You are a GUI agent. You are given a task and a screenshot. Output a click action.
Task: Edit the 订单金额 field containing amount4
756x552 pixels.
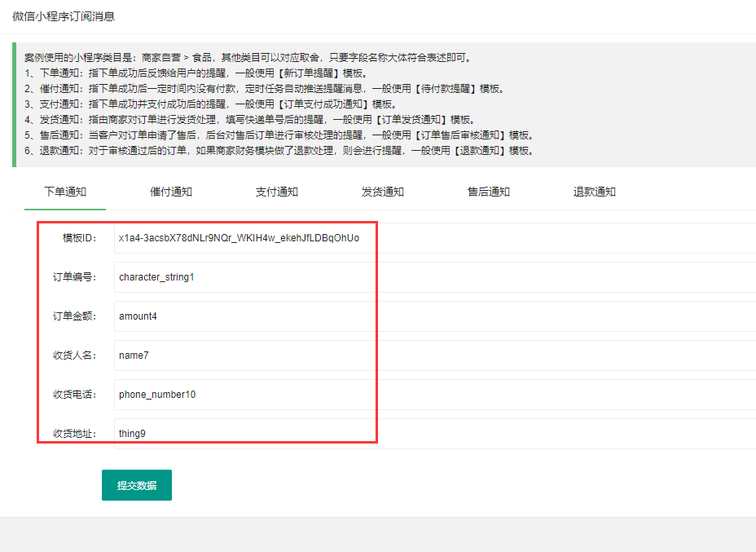(432, 316)
